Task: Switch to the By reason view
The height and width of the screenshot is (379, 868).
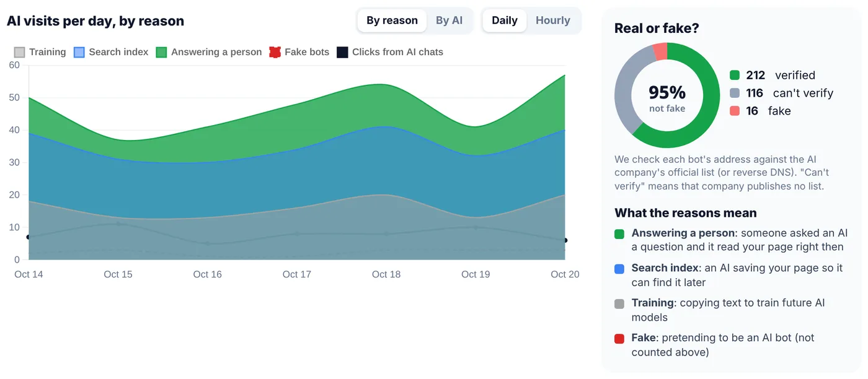Action: (392, 20)
